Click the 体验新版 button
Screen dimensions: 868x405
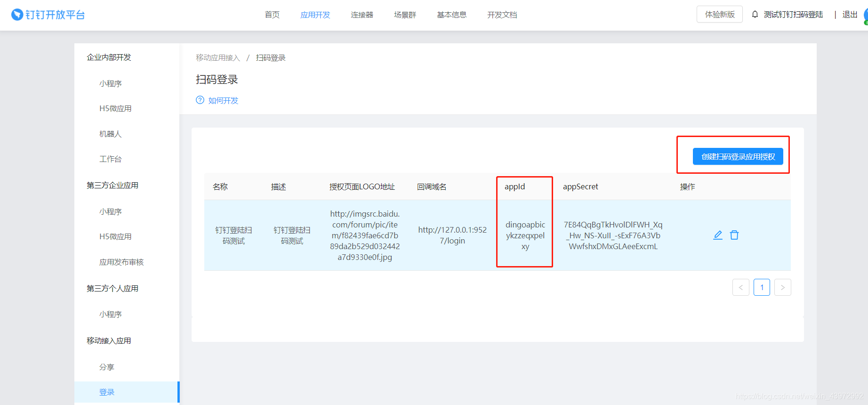pyautogui.click(x=720, y=14)
